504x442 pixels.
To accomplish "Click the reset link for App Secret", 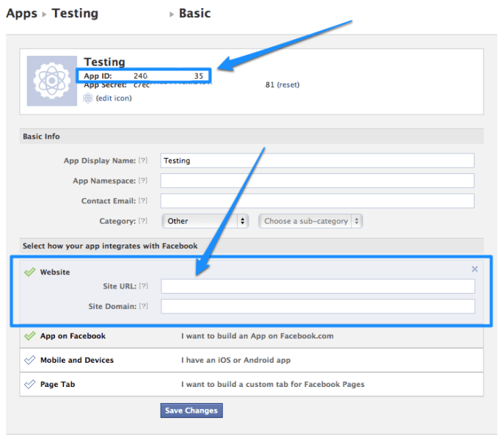I will pyautogui.click(x=288, y=84).
